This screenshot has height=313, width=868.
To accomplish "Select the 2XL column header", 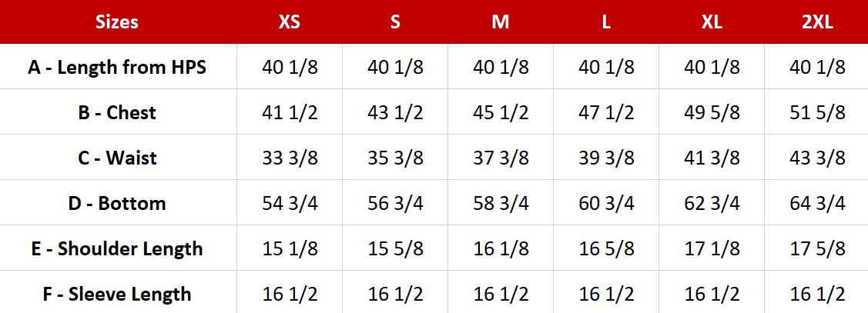I will (x=817, y=22).
